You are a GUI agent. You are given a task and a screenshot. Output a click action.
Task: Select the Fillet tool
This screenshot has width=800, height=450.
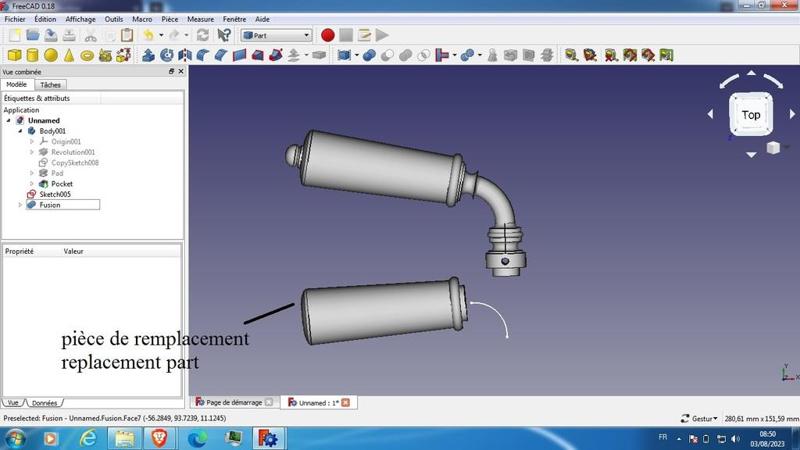pyautogui.click(x=203, y=55)
